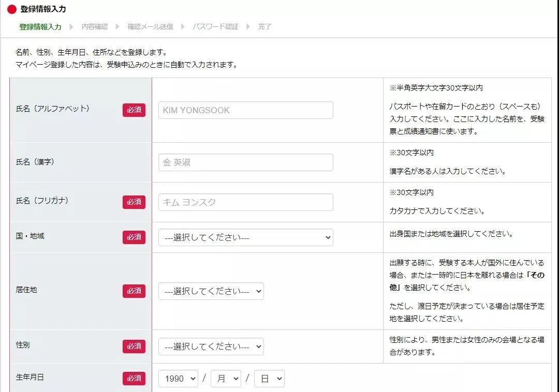Click the 性別 label
The width and height of the screenshot is (559, 392).
(x=23, y=345)
